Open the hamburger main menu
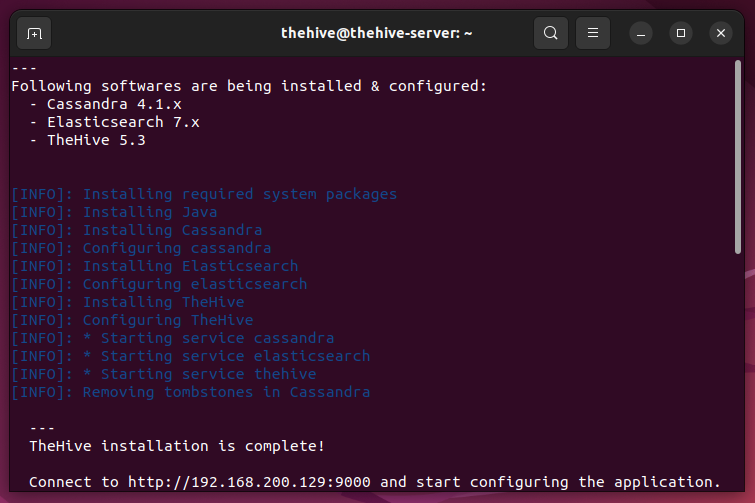The height and width of the screenshot is (503, 755). (593, 33)
